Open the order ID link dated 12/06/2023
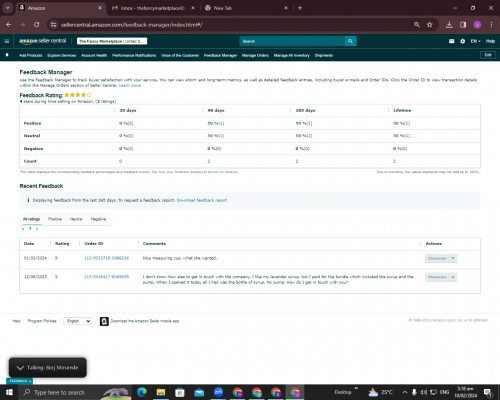This screenshot has width=500, height=400. [x=106, y=277]
